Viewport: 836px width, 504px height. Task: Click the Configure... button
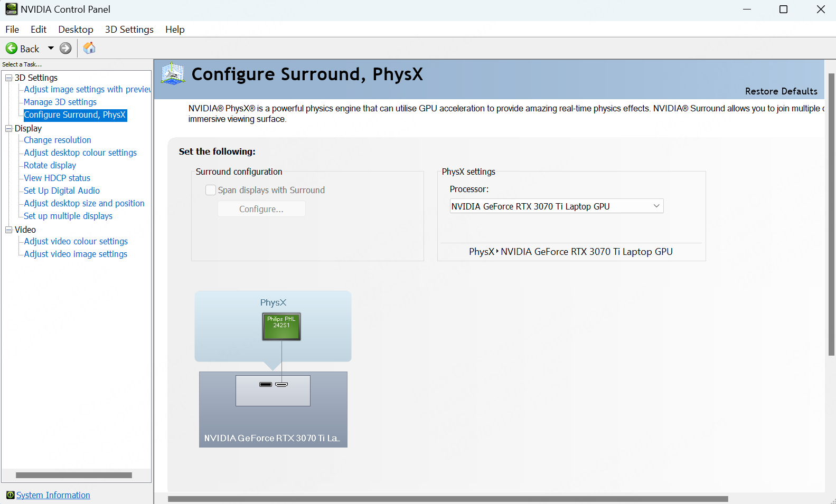[x=261, y=209]
